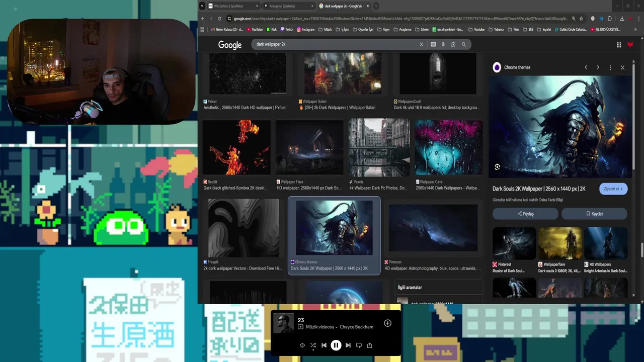Open Pinterest Illusion of Dark Souls related image
The height and width of the screenshot is (362, 644).
point(514,243)
